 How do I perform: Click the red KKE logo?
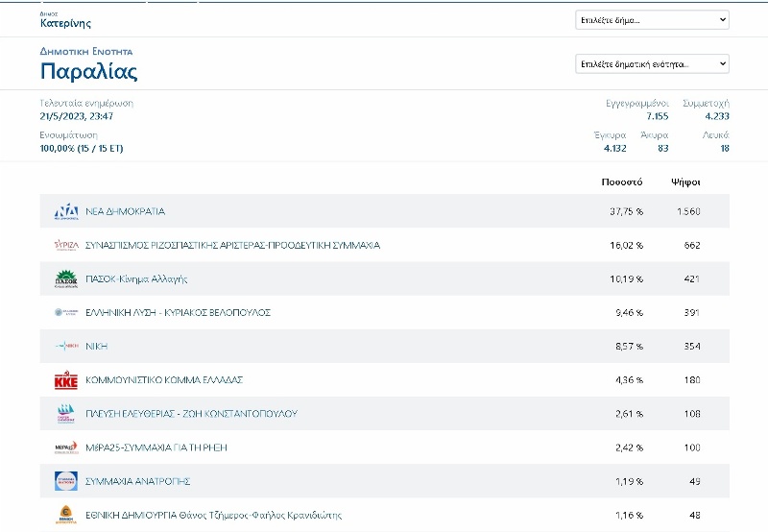click(x=66, y=379)
